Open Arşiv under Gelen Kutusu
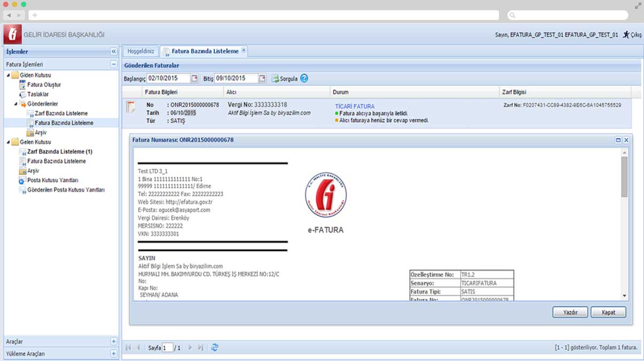 tap(33, 171)
